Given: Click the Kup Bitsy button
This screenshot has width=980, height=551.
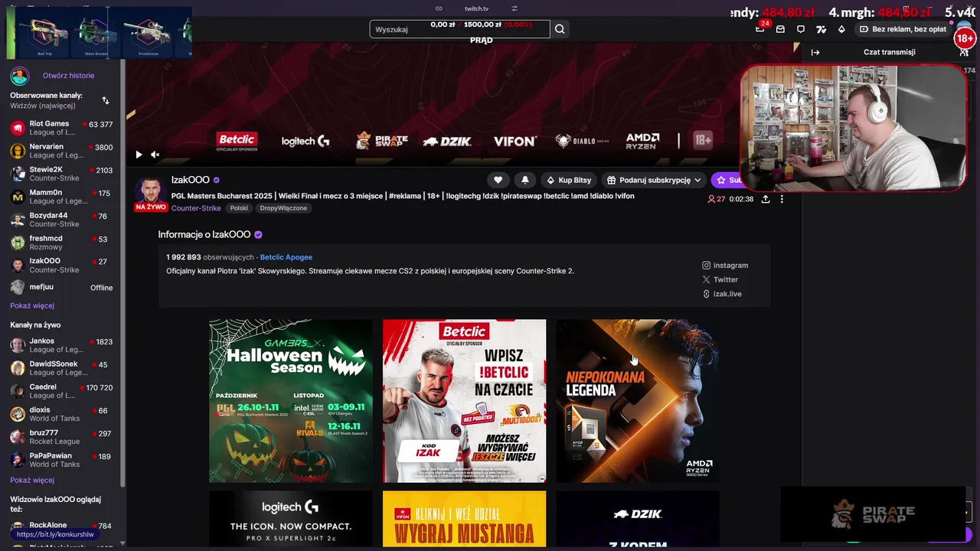Looking at the screenshot, I should point(569,180).
